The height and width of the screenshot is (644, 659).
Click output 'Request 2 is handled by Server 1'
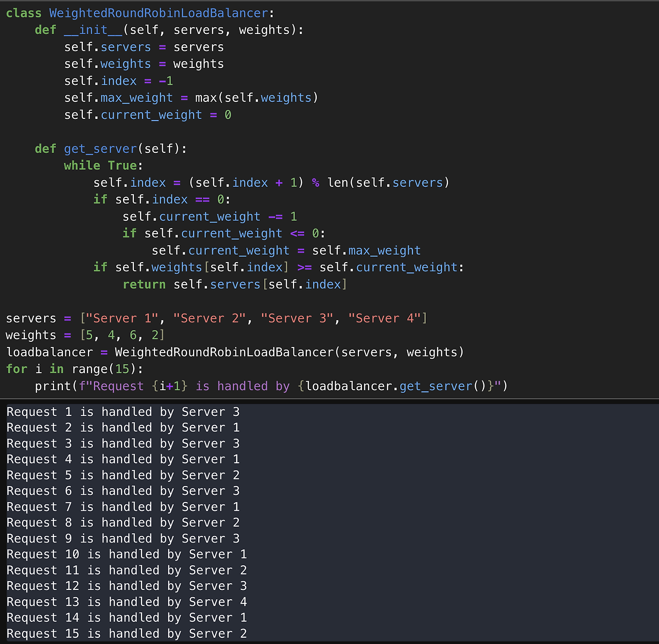pyautogui.click(x=123, y=428)
